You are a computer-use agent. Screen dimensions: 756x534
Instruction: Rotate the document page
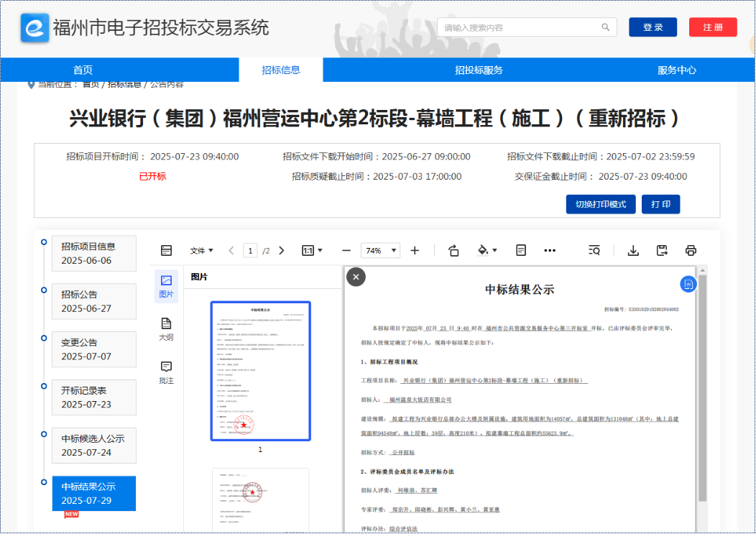453,250
